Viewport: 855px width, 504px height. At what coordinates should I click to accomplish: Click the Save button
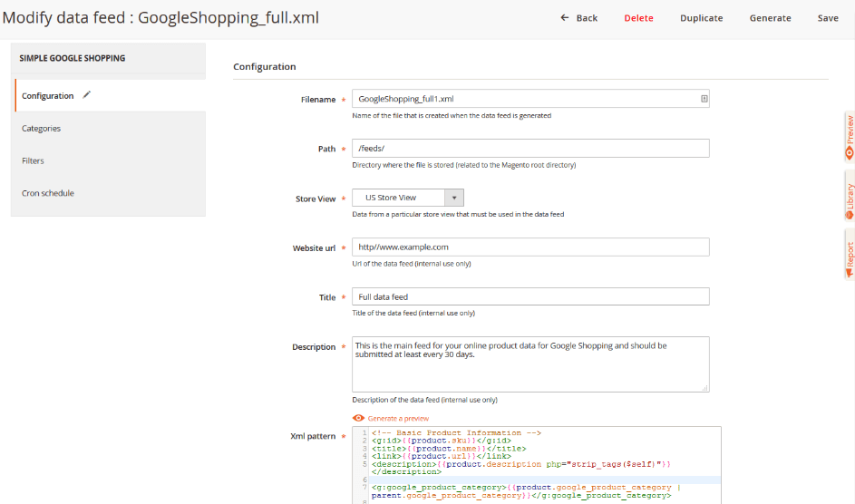coord(828,18)
